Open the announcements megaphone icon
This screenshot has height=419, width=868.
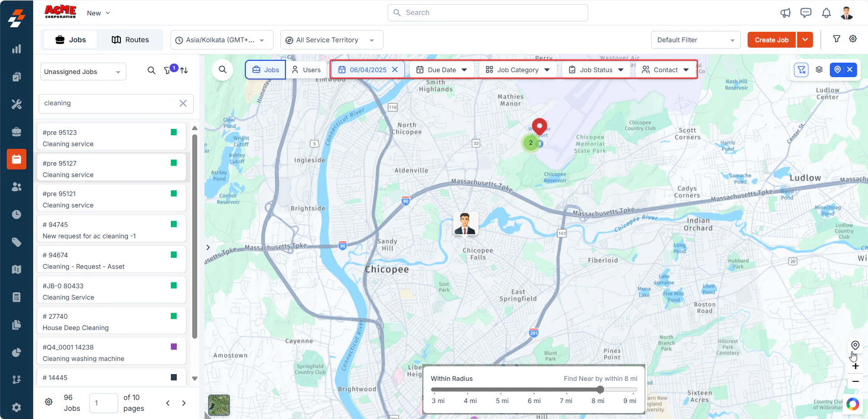(x=785, y=13)
